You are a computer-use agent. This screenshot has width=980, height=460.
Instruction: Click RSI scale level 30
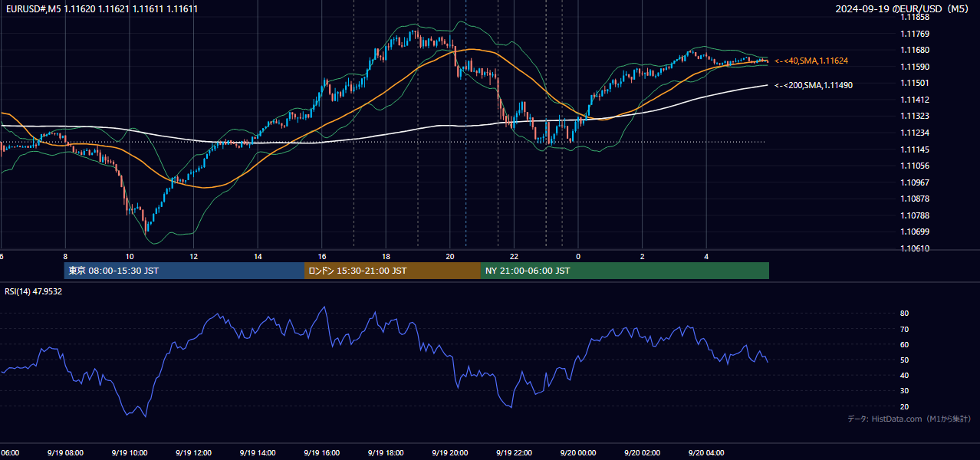coord(904,390)
